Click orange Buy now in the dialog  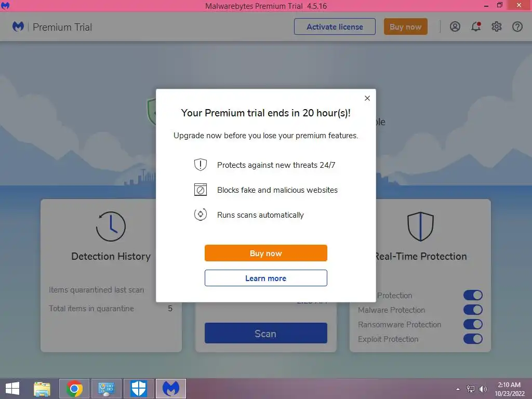pyautogui.click(x=265, y=253)
